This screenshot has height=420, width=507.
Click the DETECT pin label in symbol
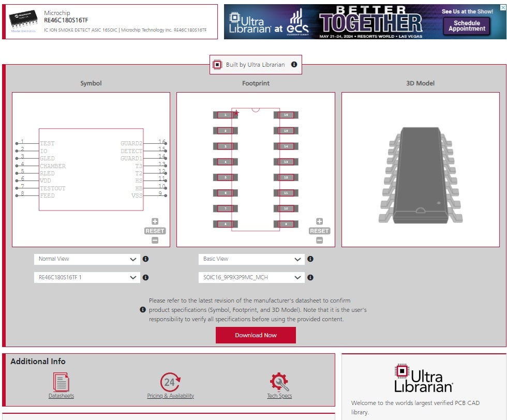point(131,151)
